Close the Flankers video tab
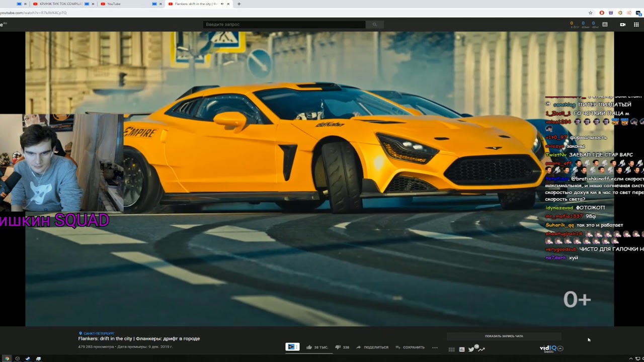The width and height of the screenshot is (644, 362). [x=228, y=4]
